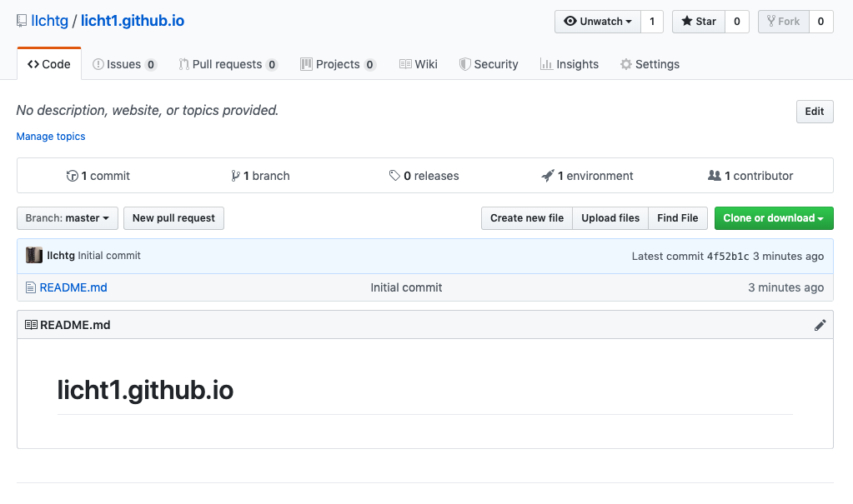
Task: Open the Projects tab
Action: tap(338, 64)
